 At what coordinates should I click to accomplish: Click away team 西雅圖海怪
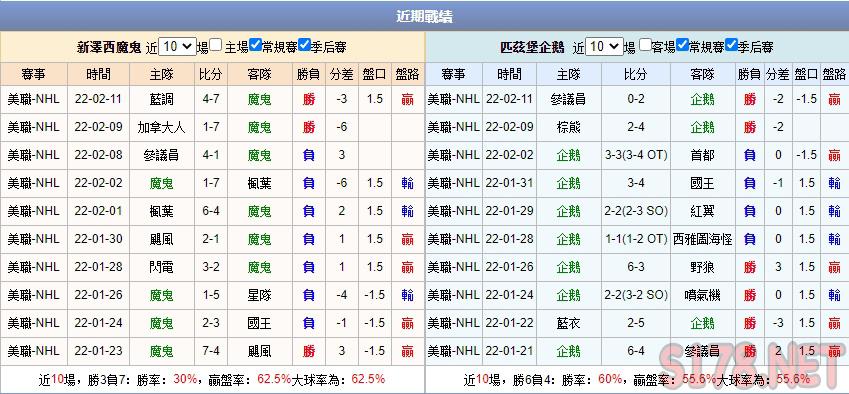coord(703,239)
